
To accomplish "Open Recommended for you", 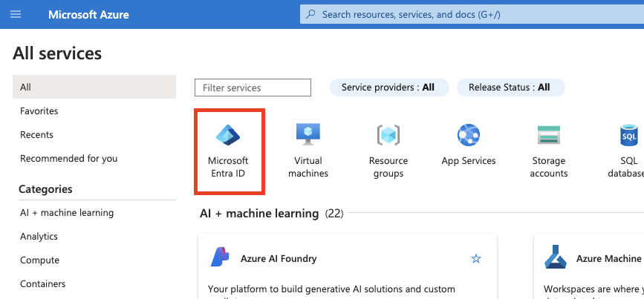I will click(68, 158).
